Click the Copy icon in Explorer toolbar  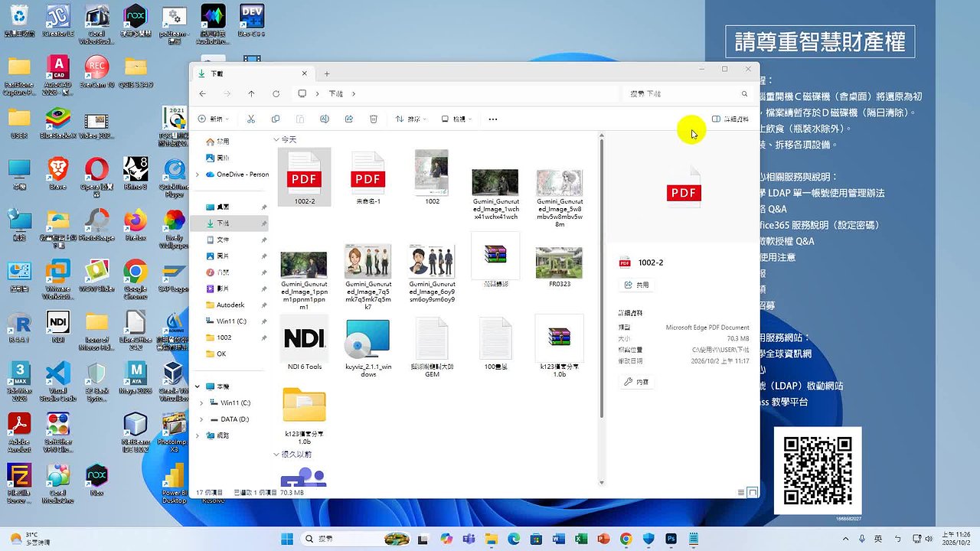click(276, 119)
